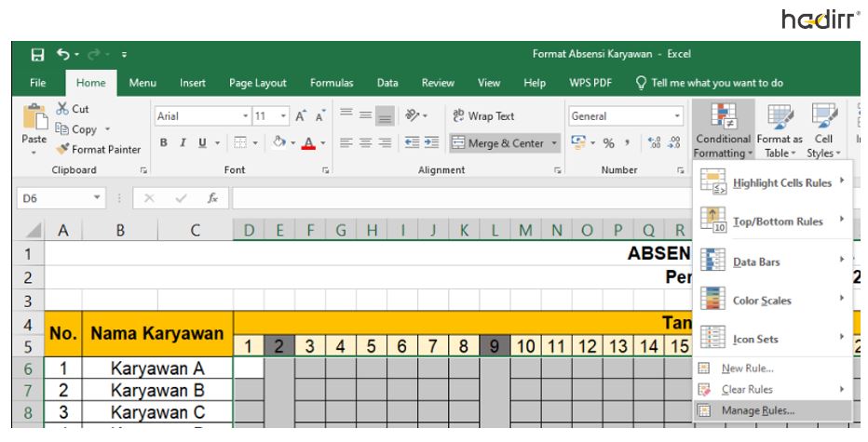
Task: Toggle Merge & Center
Action: click(497, 143)
